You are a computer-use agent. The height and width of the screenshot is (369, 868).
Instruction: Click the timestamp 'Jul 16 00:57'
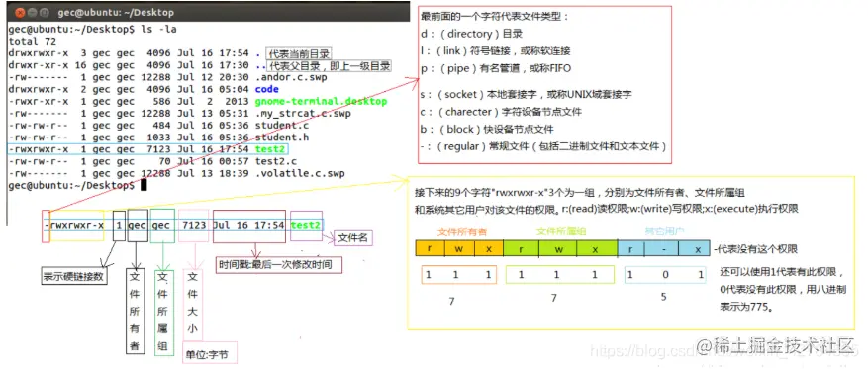pos(213,161)
